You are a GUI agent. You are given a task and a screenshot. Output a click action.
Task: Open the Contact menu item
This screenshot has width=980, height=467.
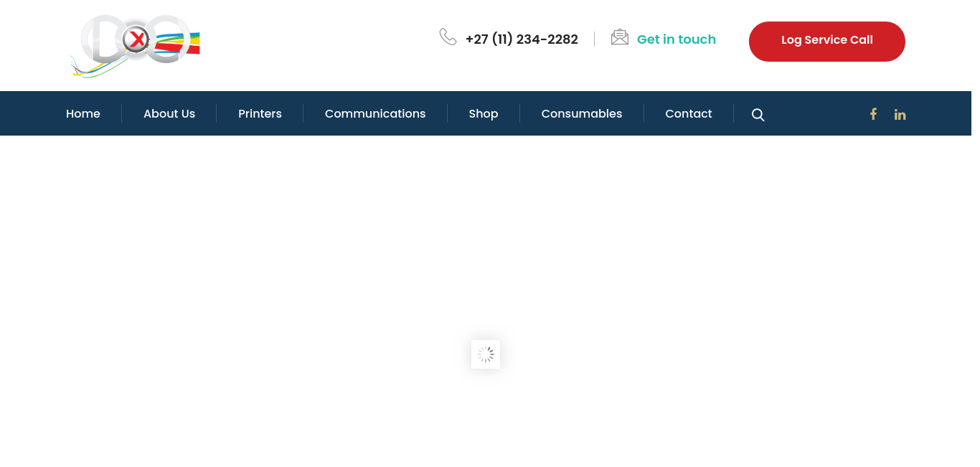pos(689,113)
